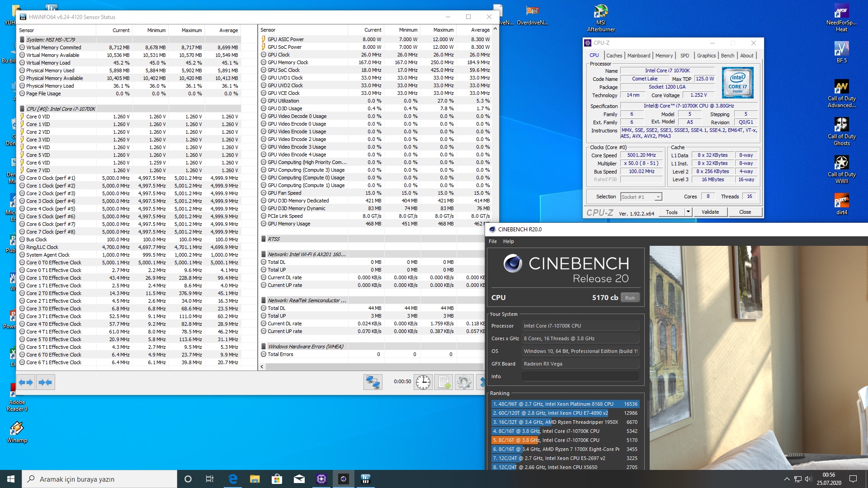
Task: Select Cinebench ranking Ryzen 7 1700X row
Action: pyautogui.click(x=565, y=449)
